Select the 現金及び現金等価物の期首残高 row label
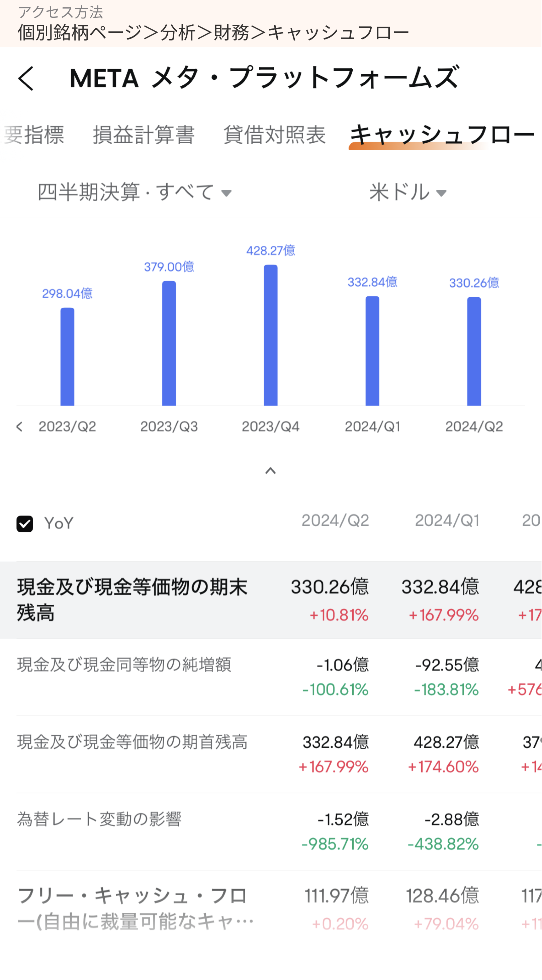This screenshot has height=980, width=542. click(132, 742)
